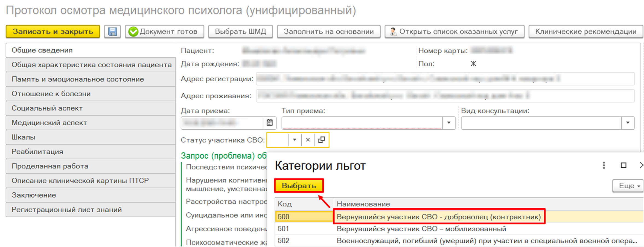Viewport: 644px width, 247px height.
Task: Click the Выбрать button in Категории льгот
Action: point(299,186)
